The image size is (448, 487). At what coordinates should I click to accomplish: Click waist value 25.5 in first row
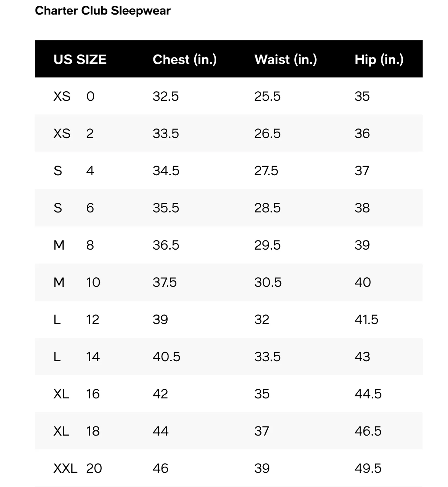point(267,96)
